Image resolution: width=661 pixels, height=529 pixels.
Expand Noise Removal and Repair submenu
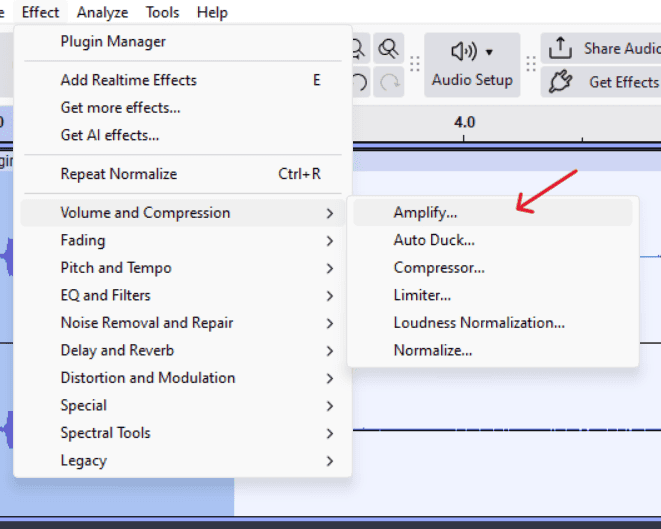point(183,323)
